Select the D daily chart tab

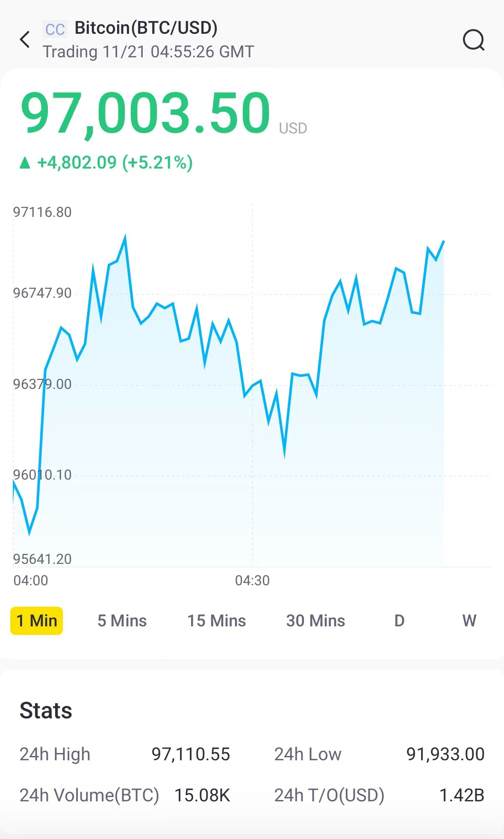pos(399,621)
